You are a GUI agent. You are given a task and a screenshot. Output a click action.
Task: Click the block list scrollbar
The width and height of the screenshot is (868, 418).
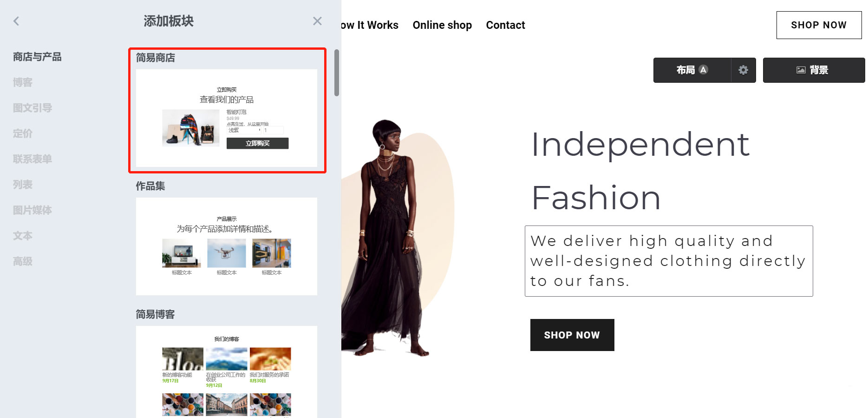pos(337,73)
